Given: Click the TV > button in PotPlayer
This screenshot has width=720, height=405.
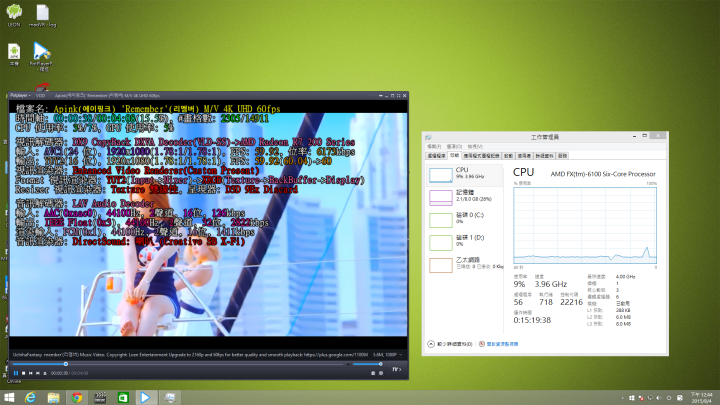Looking at the screenshot, I should pos(396,369).
